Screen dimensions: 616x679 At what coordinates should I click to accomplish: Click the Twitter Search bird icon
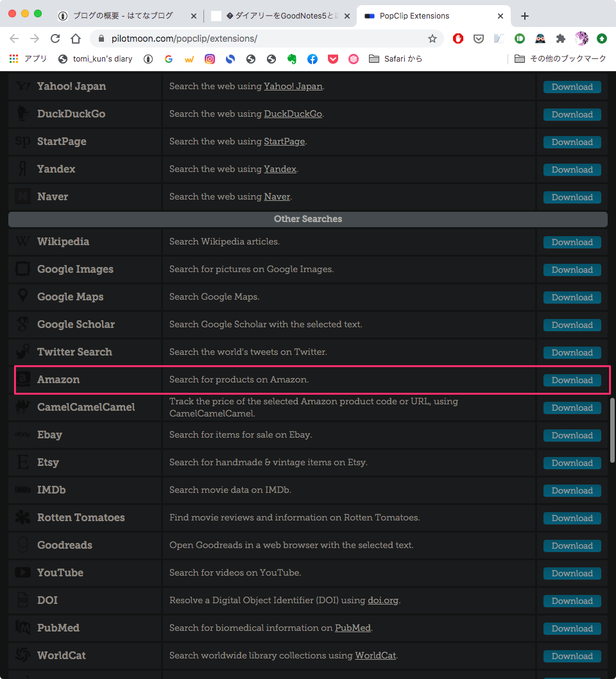click(x=22, y=352)
